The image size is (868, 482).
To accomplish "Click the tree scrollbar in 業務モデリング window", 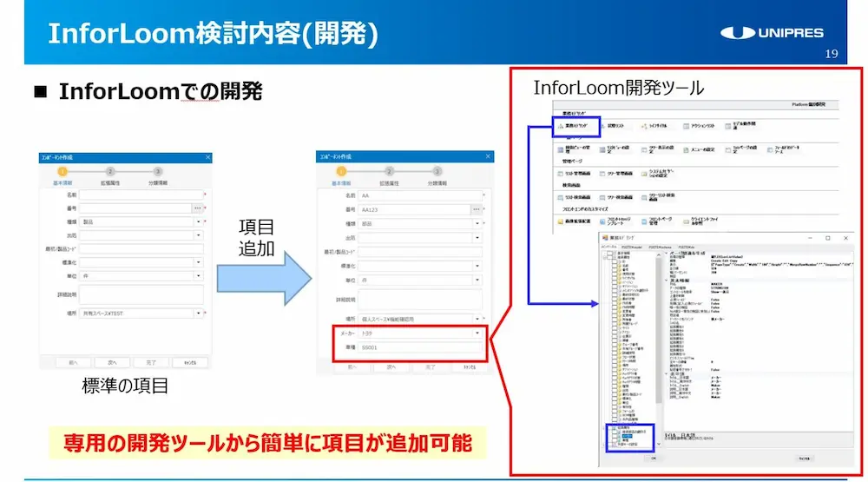I will pyautogui.click(x=659, y=333).
